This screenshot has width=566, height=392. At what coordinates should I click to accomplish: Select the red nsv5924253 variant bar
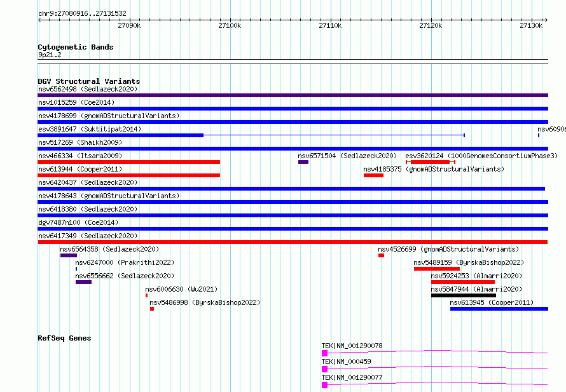(463, 282)
